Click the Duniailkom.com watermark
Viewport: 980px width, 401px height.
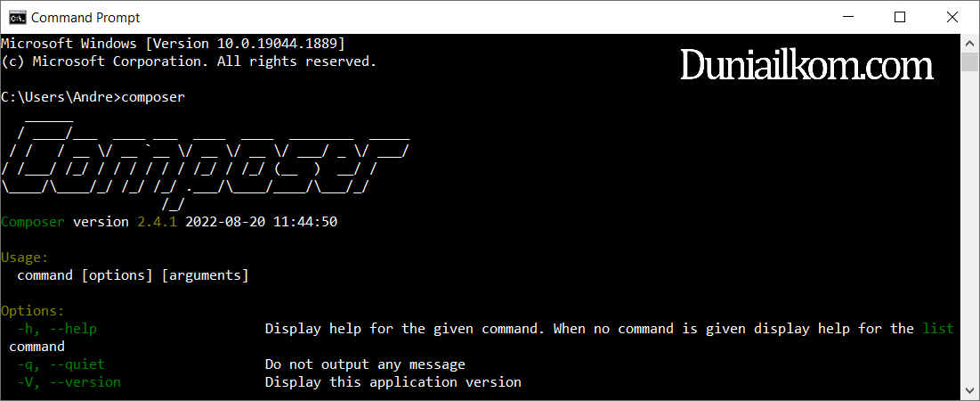coord(806,66)
